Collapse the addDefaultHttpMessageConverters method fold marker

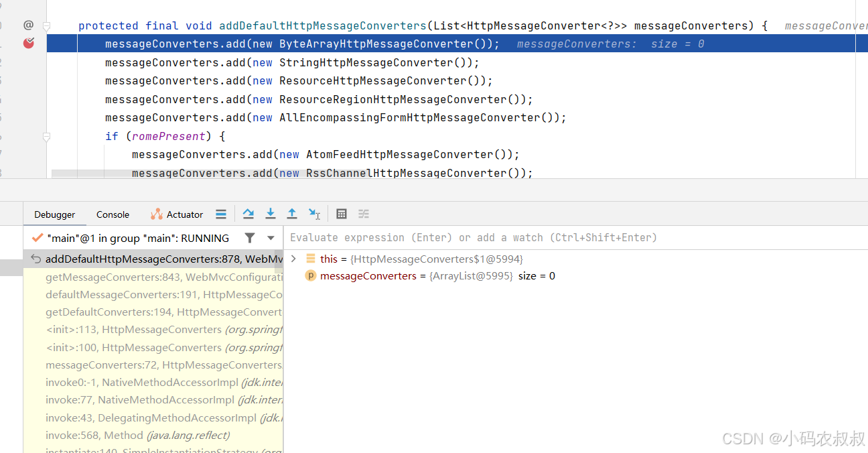click(46, 26)
